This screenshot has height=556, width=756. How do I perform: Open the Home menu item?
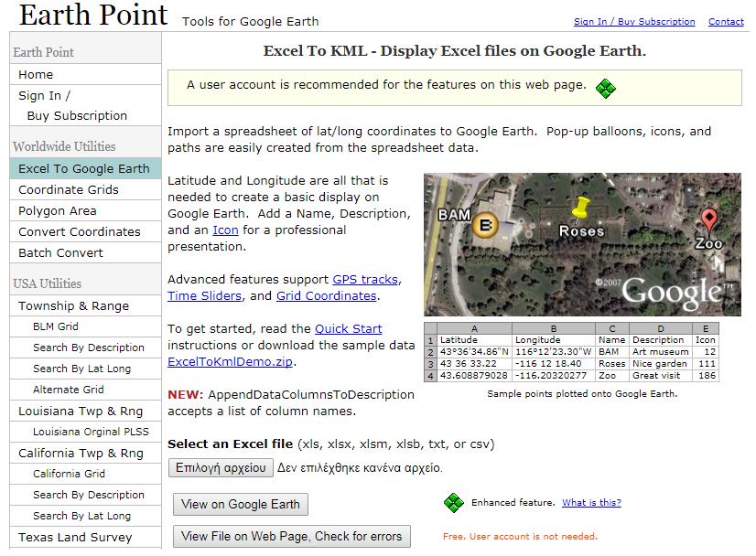pyautogui.click(x=85, y=75)
